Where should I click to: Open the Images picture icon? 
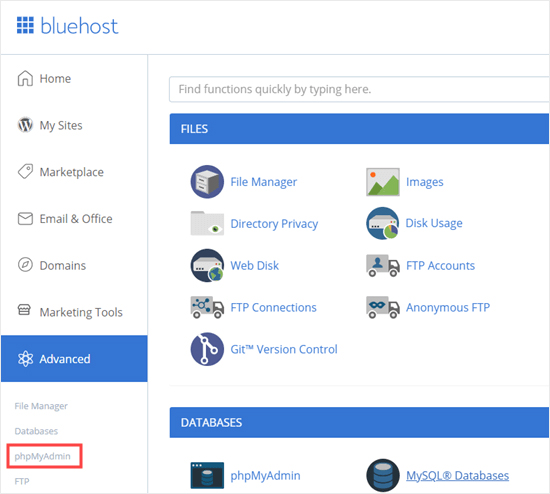coord(383,182)
